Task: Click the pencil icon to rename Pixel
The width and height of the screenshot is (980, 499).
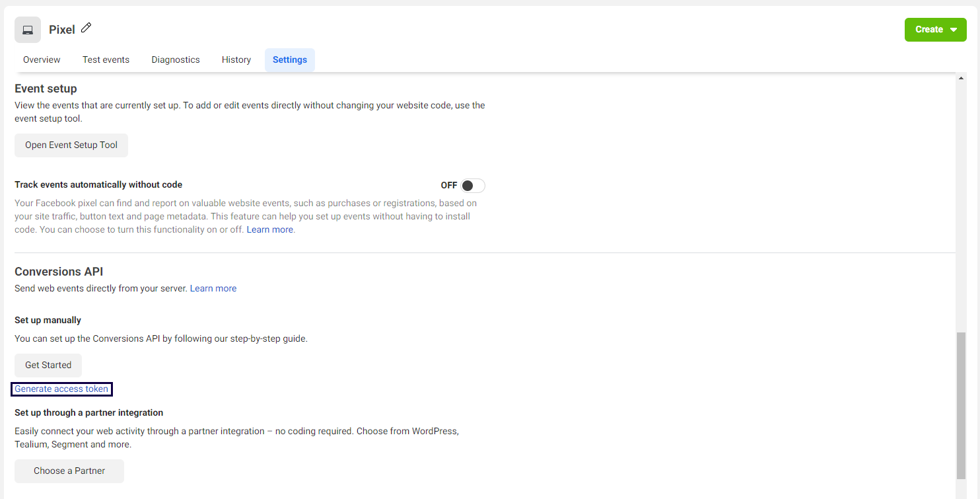Action: click(x=87, y=28)
